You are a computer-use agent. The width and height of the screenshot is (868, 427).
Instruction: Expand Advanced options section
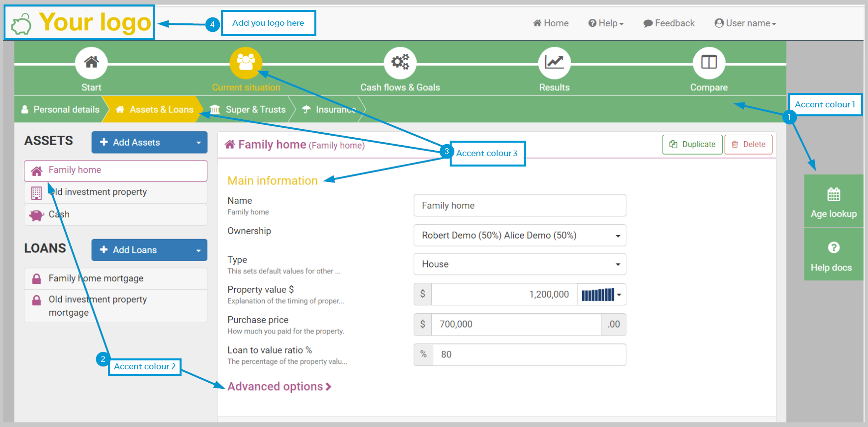coord(279,387)
